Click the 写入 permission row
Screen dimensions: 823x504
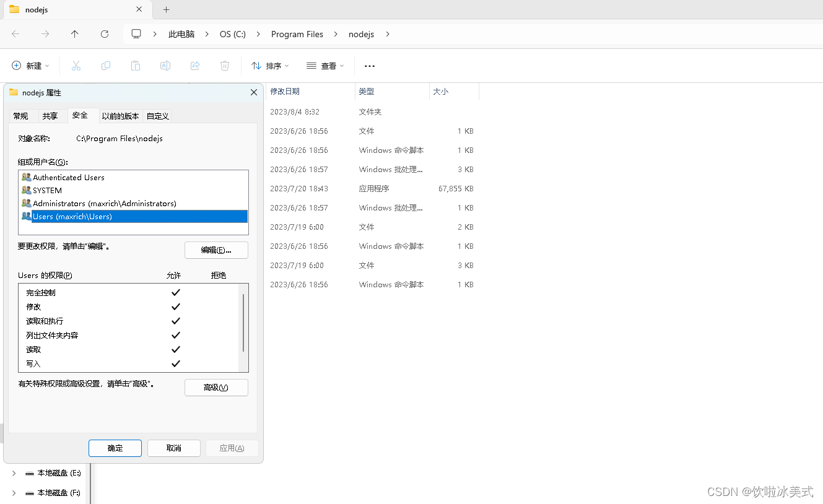pos(129,363)
